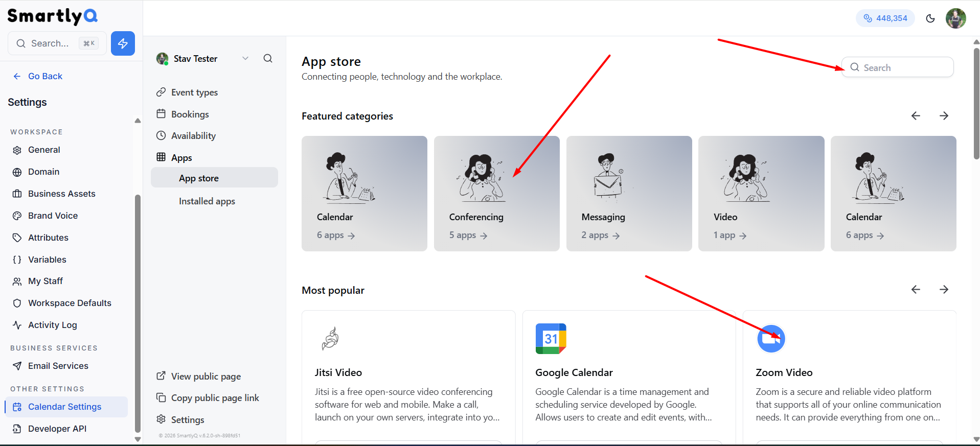Open the Conferencing category card

[496, 194]
